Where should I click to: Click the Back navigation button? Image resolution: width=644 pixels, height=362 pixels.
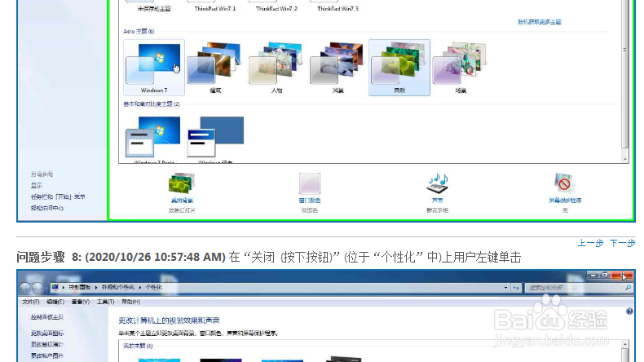pos(24,288)
